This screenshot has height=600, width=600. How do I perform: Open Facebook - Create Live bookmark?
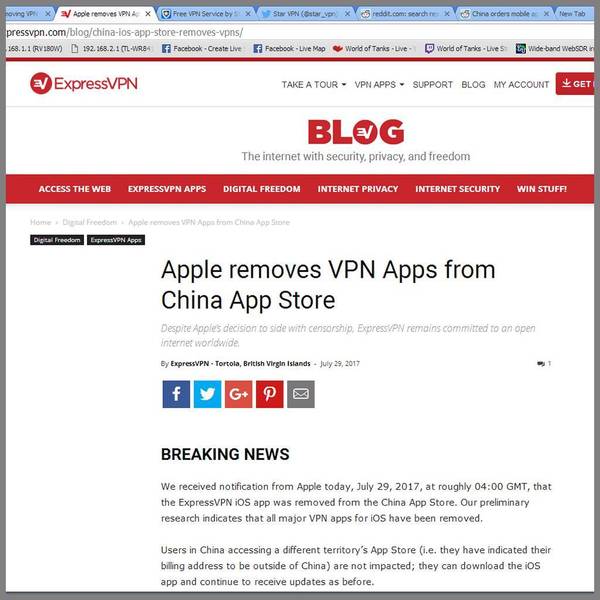pyautogui.click(x=202, y=49)
